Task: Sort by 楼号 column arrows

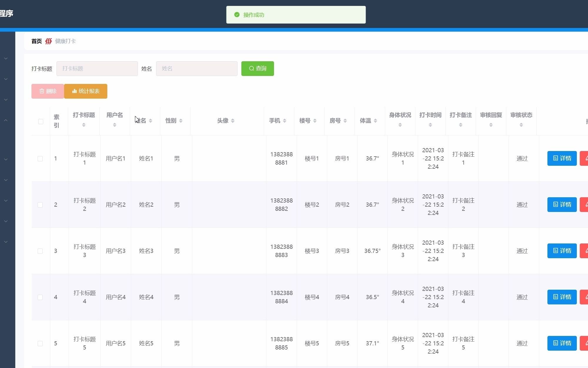Action: coord(315,121)
